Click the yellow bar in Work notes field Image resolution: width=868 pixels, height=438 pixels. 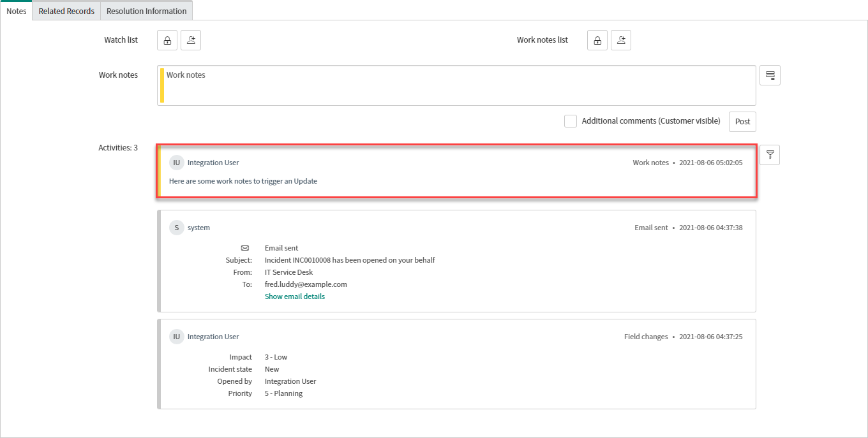162,85
